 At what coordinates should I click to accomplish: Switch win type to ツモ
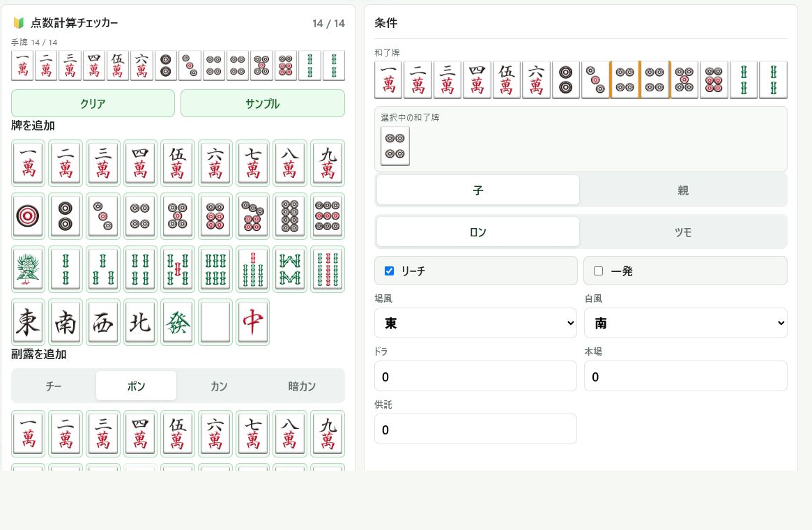pyautogui.click(x=683, y=232)
